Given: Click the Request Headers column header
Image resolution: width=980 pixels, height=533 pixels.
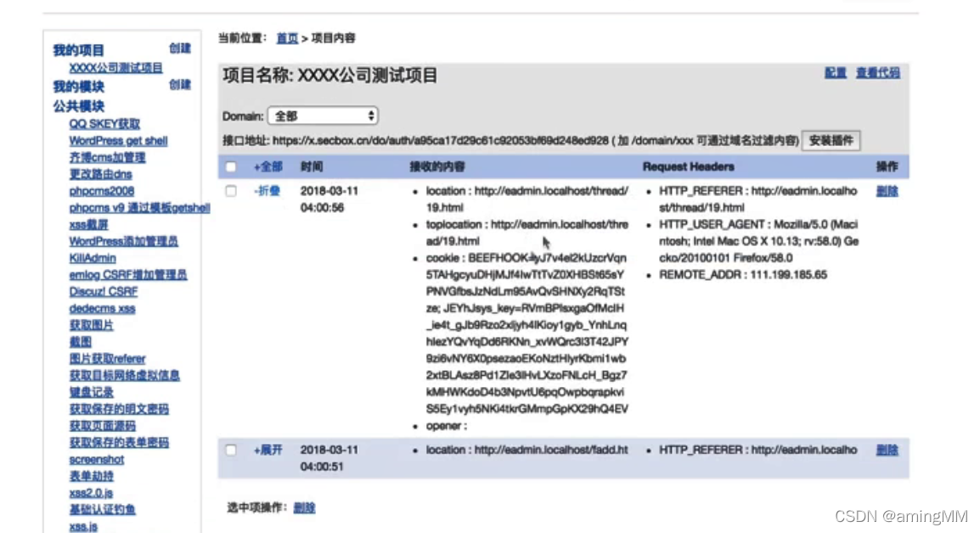Looking at the screenshot, I should click(688, 167).
